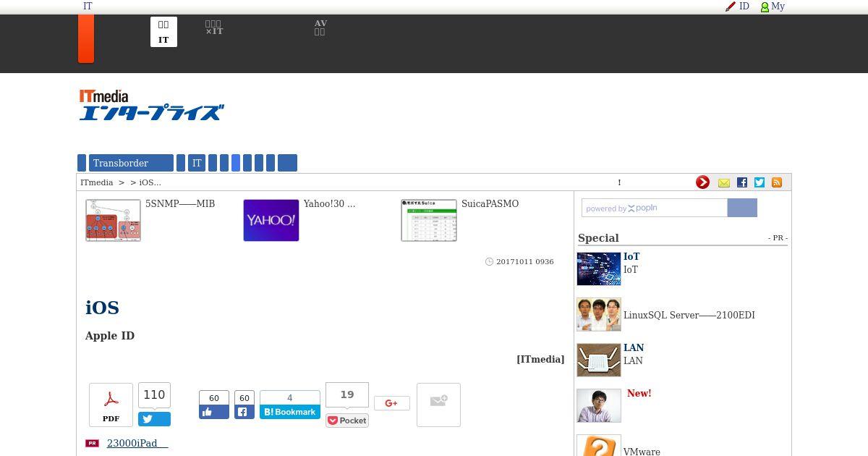The width and height of the screenshot is (868, 456).
Task: Click the blue search submit button
Action: tap(742, 208)
